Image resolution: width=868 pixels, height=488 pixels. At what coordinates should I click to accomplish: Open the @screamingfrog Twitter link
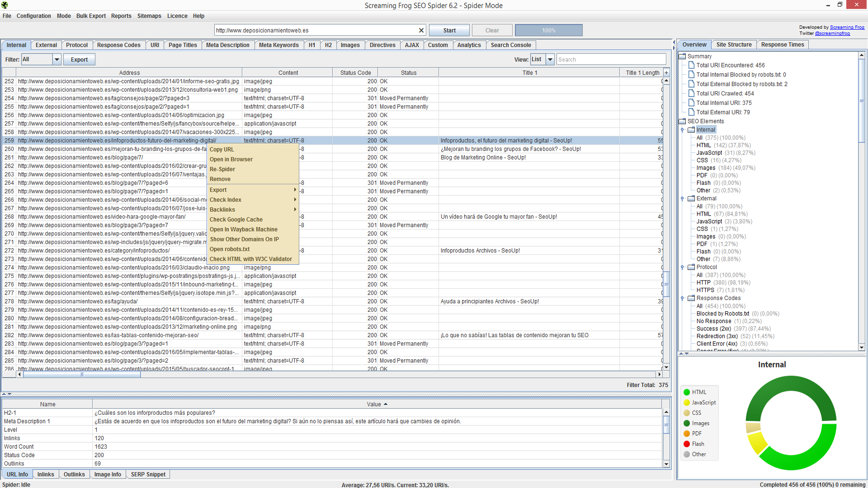pos(832,33)
